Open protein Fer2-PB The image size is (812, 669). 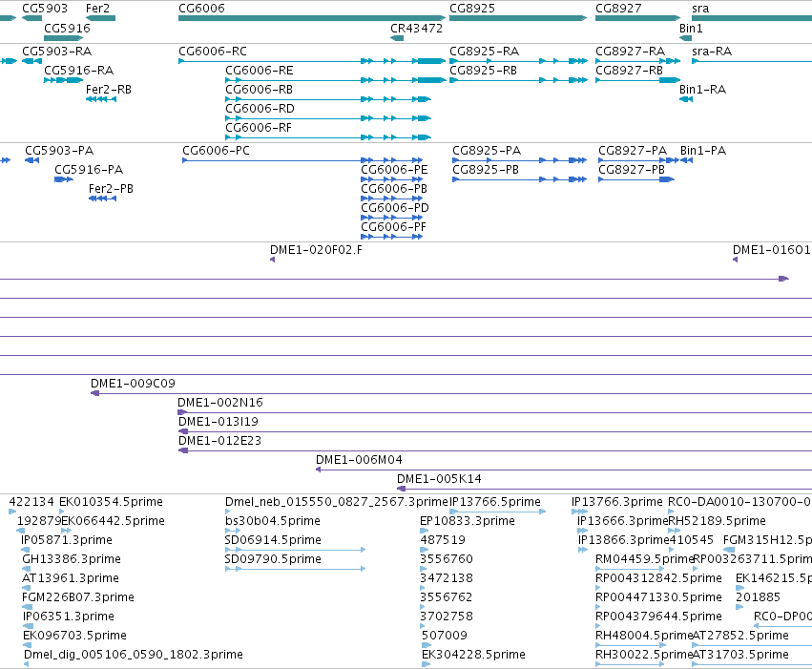click(x=111, y=189)
